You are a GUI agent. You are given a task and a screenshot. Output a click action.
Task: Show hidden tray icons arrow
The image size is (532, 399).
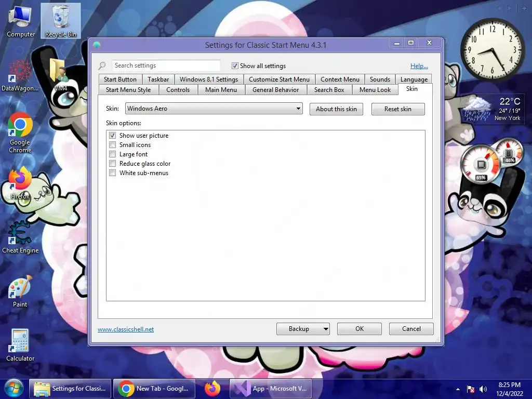click(458, 389)
